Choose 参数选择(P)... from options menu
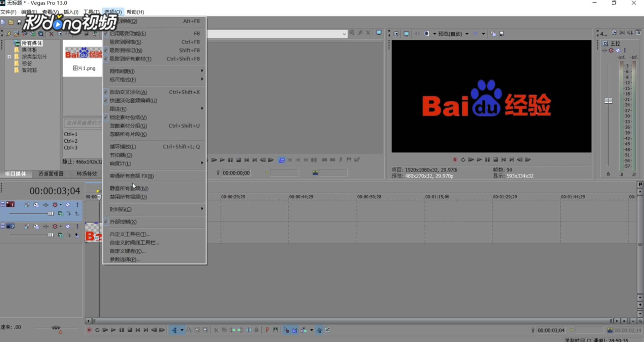644x342 pixels. pos(155,259)
